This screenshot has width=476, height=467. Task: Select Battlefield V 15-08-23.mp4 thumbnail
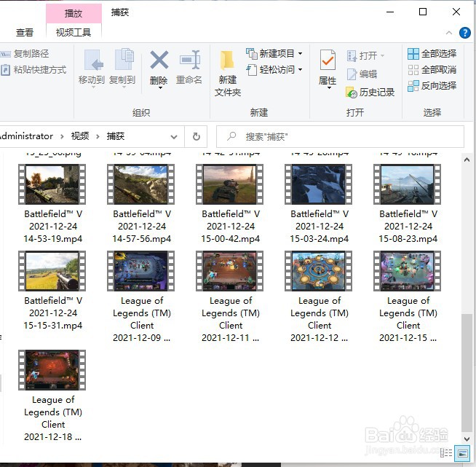coord(407,184)
